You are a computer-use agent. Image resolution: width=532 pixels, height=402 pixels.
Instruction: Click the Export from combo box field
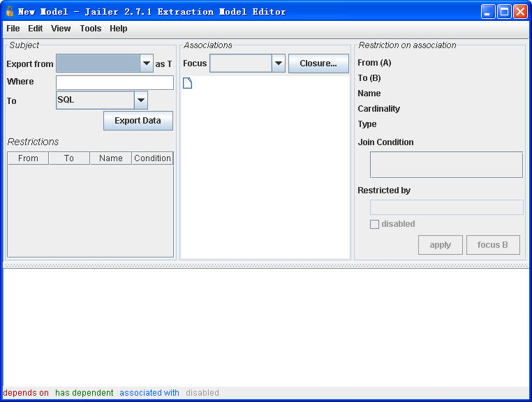pyautogui.click(x=98, y=63)
